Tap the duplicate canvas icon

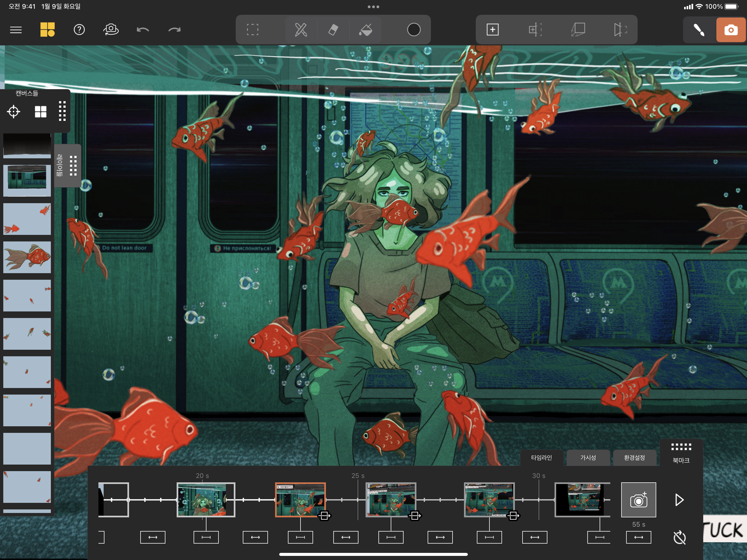578,30
